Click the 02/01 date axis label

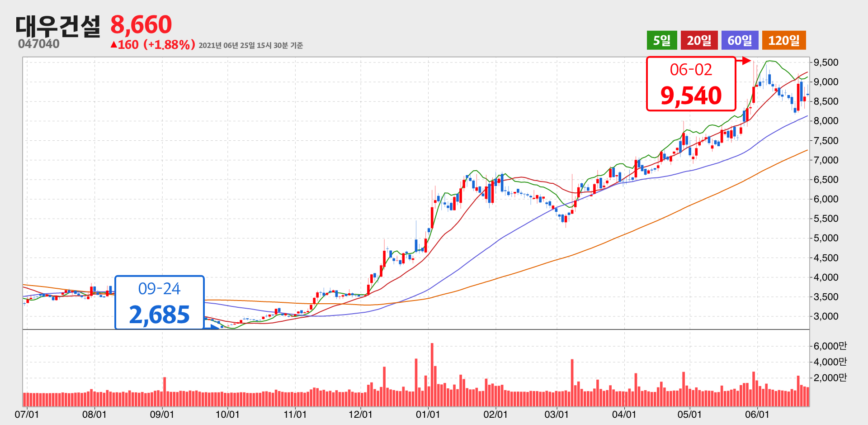495,415
